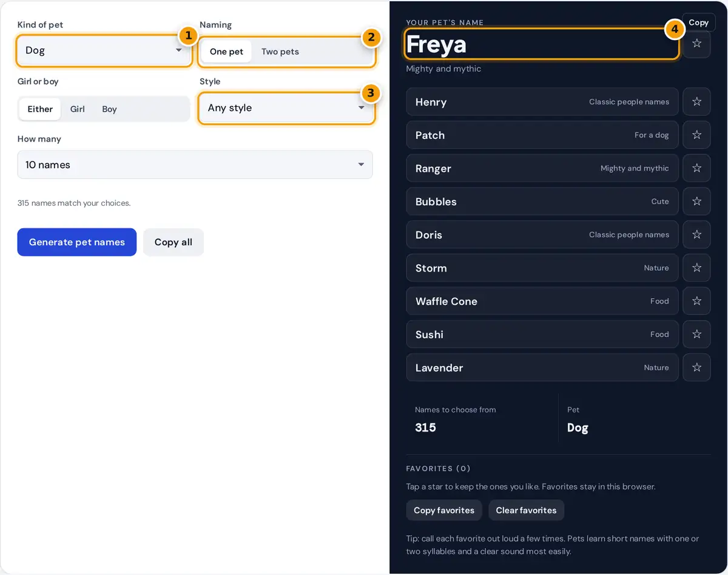Star the main name Freya
728x575 pixels.
pos(696,44)
